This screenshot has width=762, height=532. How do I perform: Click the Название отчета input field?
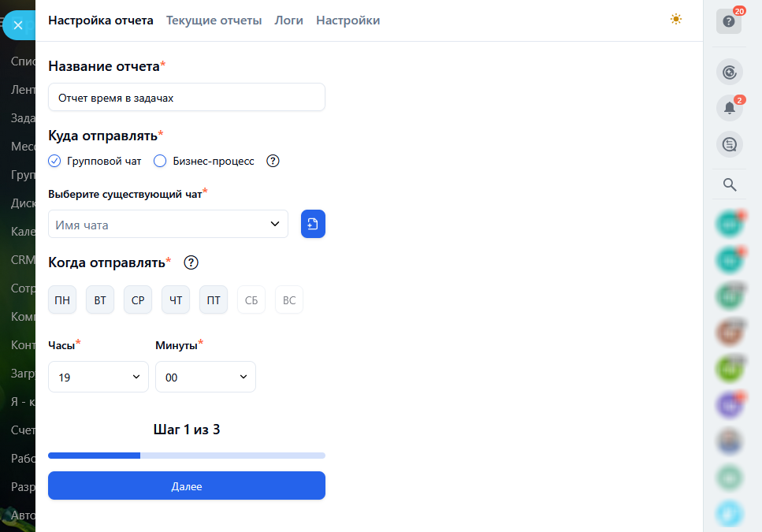pos(187,98)
